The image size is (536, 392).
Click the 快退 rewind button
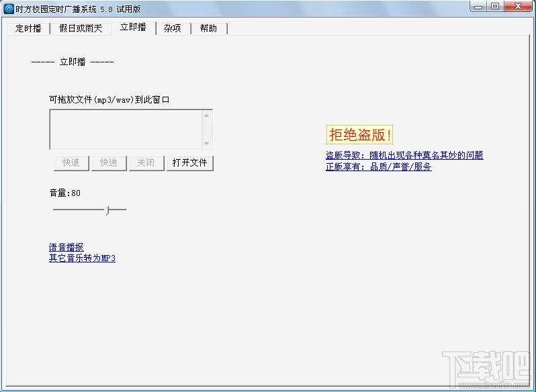(71, 163)
